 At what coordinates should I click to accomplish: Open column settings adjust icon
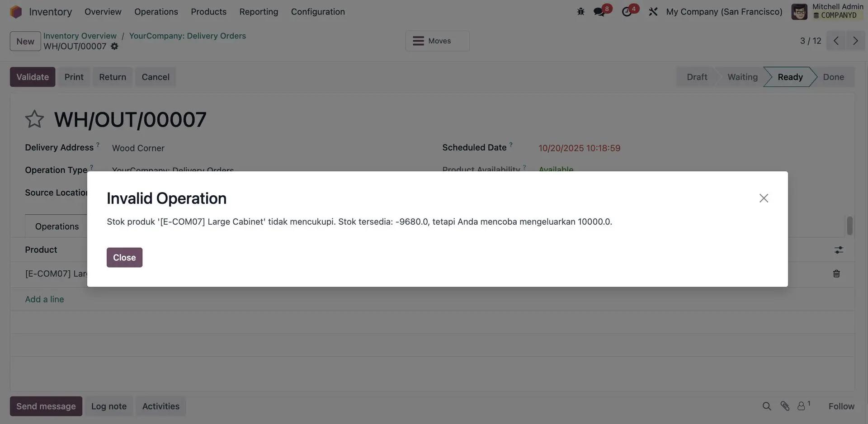(x=839, y=250)
